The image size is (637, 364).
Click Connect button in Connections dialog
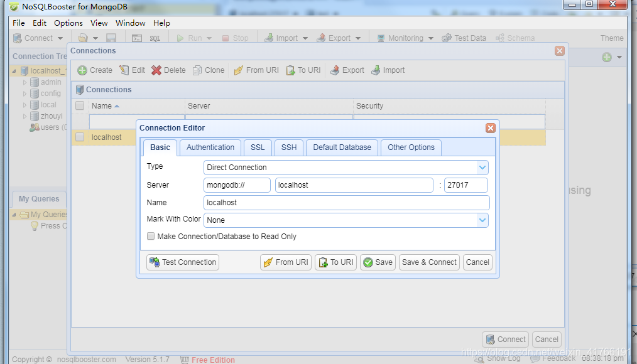505,340
